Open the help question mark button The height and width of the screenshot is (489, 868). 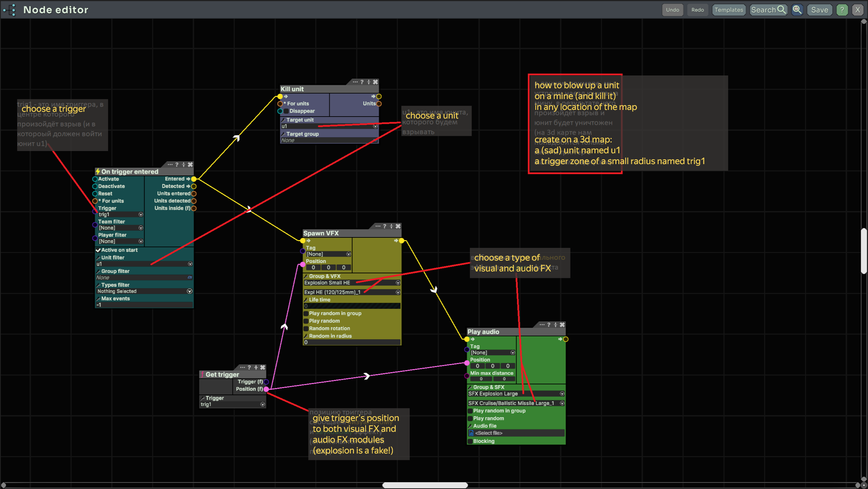tap(842, 10)
